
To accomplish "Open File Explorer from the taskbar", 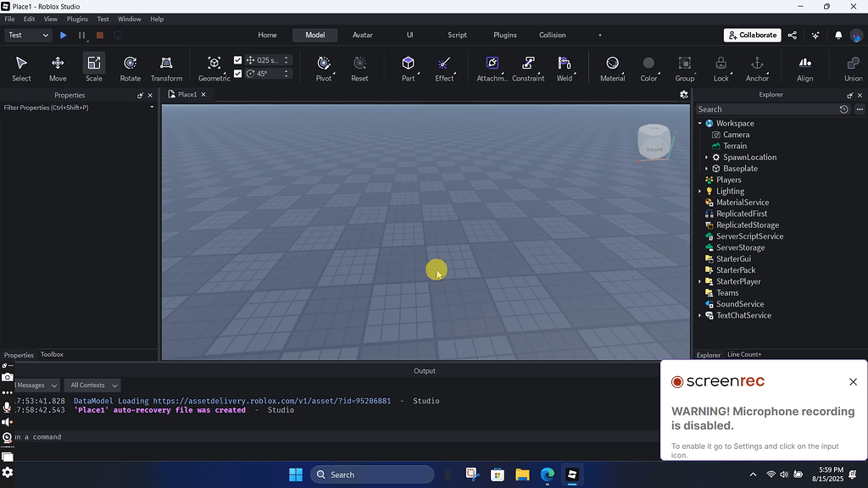I will tap(522, 474).
